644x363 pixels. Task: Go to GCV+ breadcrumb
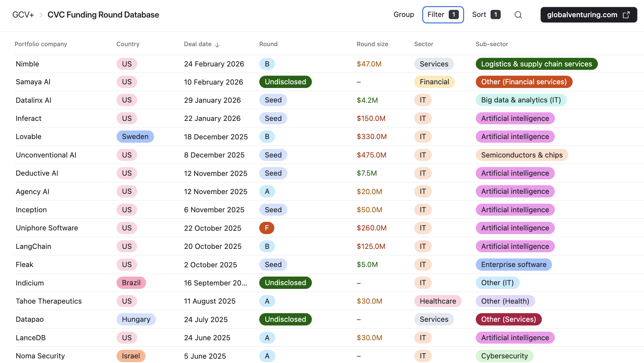(23, 15)
